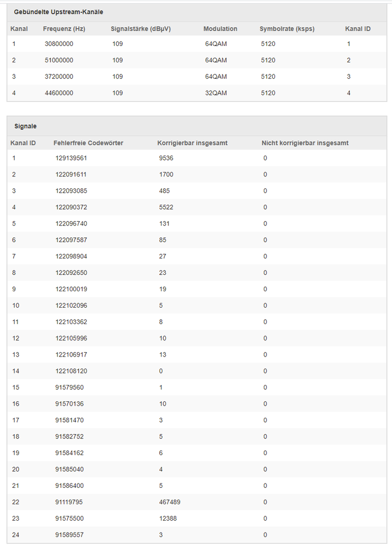Click the codeword value 122108120
This screenshot has height=547, width=392.
(71, 371)
